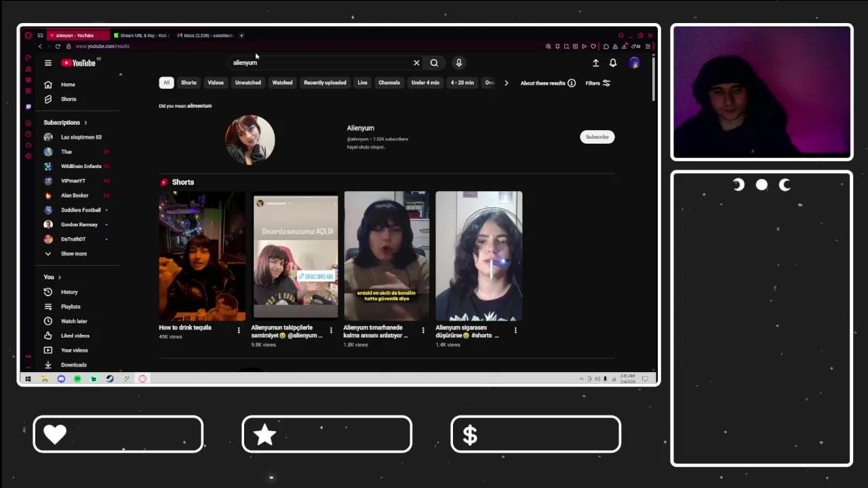Open options for Alienyum tımarhanede short
868x488 pixels.
click(423, 330)
